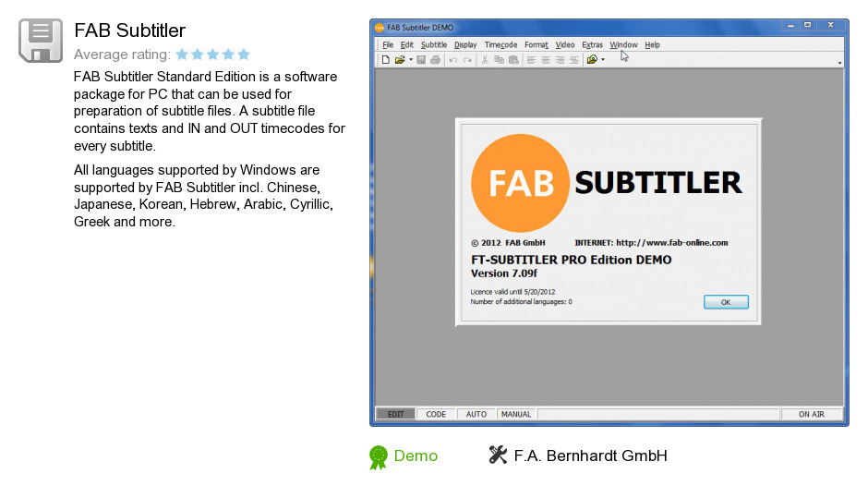Click the Print toolbar icon
Viewport: 868px width, 498px height.
pos(435,60)
